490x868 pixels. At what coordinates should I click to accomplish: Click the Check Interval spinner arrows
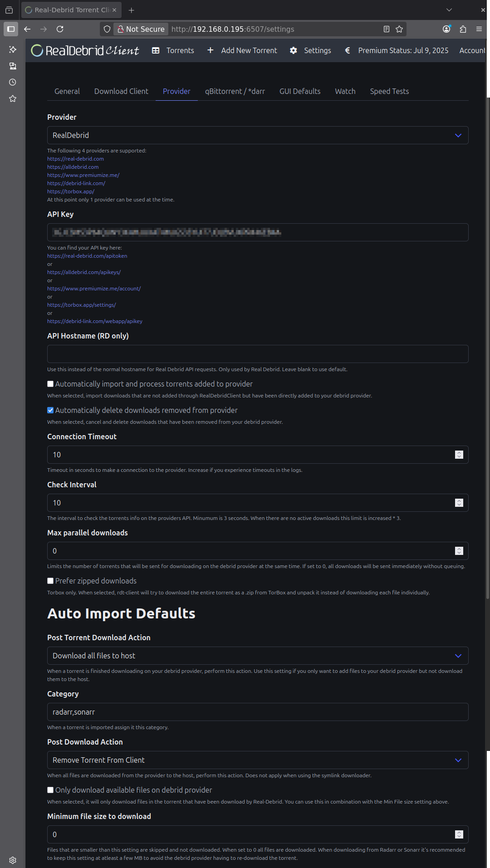point(459,503)
